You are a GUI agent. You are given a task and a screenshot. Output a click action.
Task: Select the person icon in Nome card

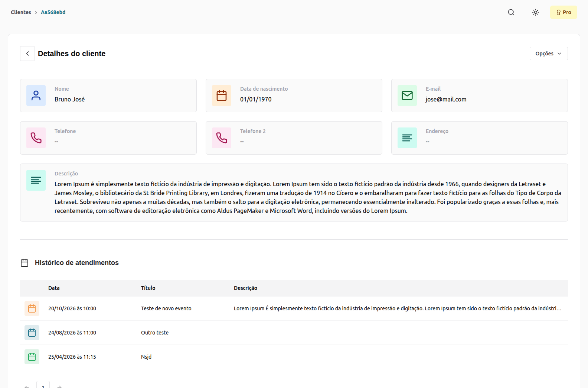pyautogui.click(x=36, y=96)
